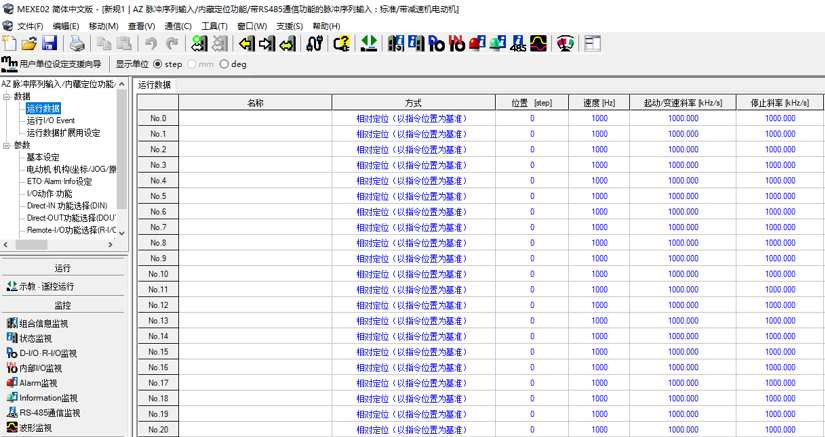The height and width of the screenshot is (437, 825).
Task: Open the 工具(T) menu
Action: [x=214, y=26]
